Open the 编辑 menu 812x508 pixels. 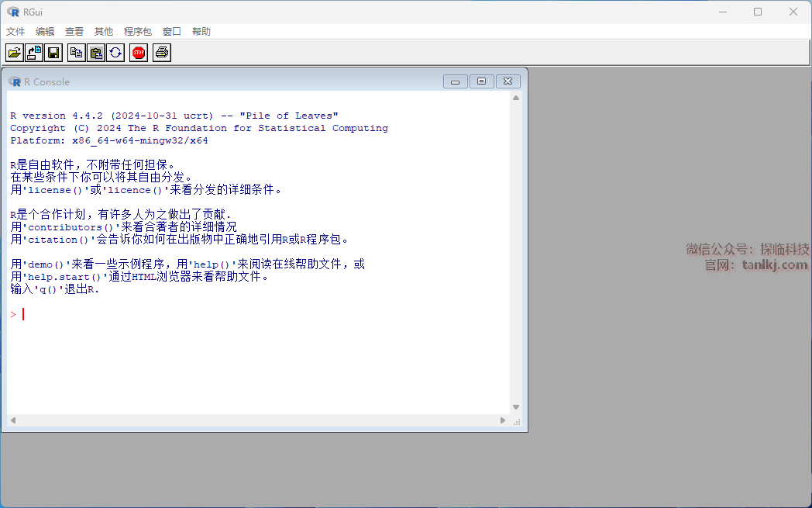pos(45,32)
